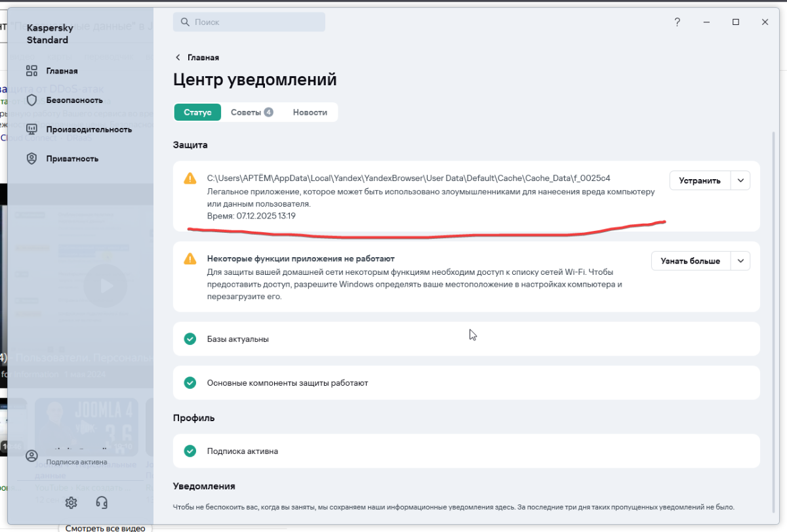787x532 pixels.
Task: Expand dropdown arrow next to Устранить
Action: point(740,180)
